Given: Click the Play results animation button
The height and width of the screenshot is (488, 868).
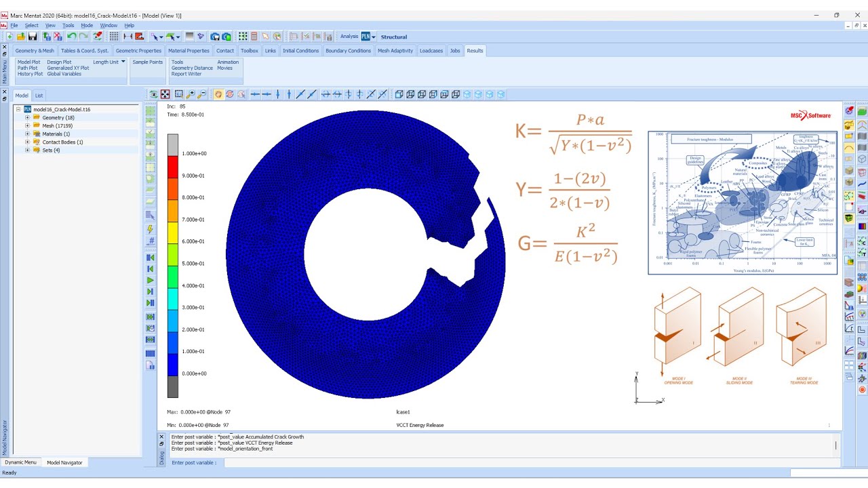Looking at the screenshot, I should pyautogui.click(x=151, y=280).
